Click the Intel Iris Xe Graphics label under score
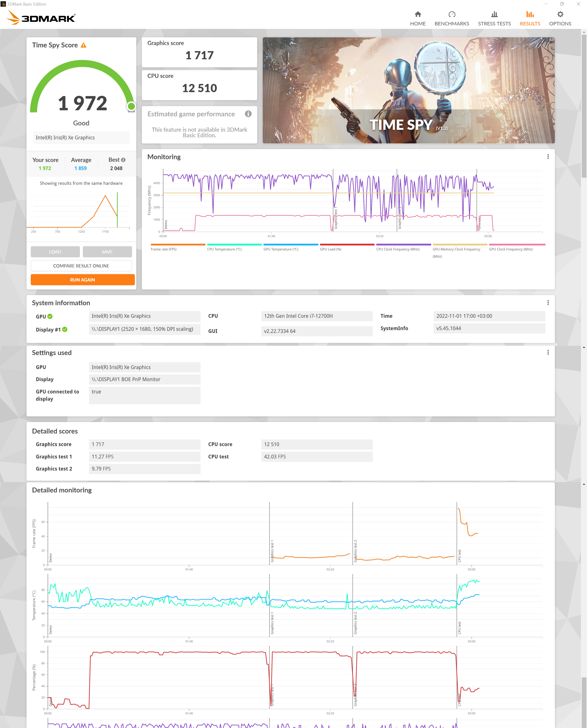587x728 pixels. [81, 138]
